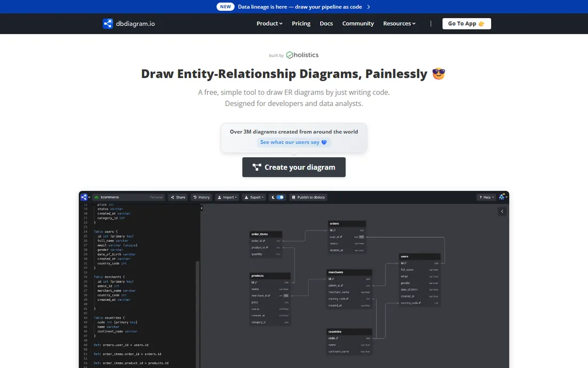The image size is (588, 368).
Task: Expand the Import dropdown in the app toolbar
Action: click(x=227, y=197)
